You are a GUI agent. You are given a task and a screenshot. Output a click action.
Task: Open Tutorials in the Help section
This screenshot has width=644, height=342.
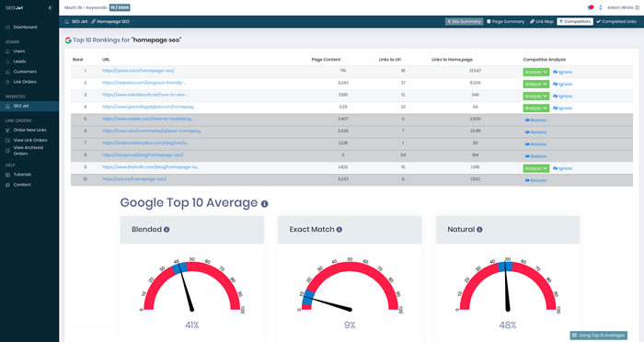click(x=22, y=175)
